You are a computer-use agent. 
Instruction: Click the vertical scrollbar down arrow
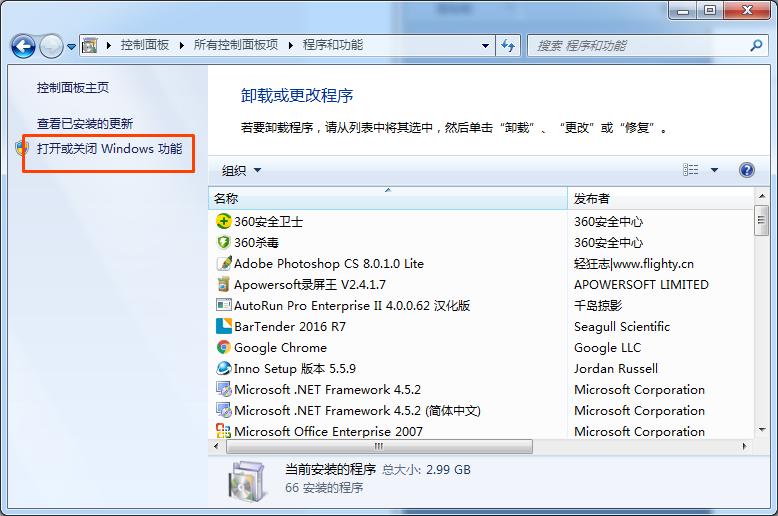pyautogui.click(x=762, y=430)
